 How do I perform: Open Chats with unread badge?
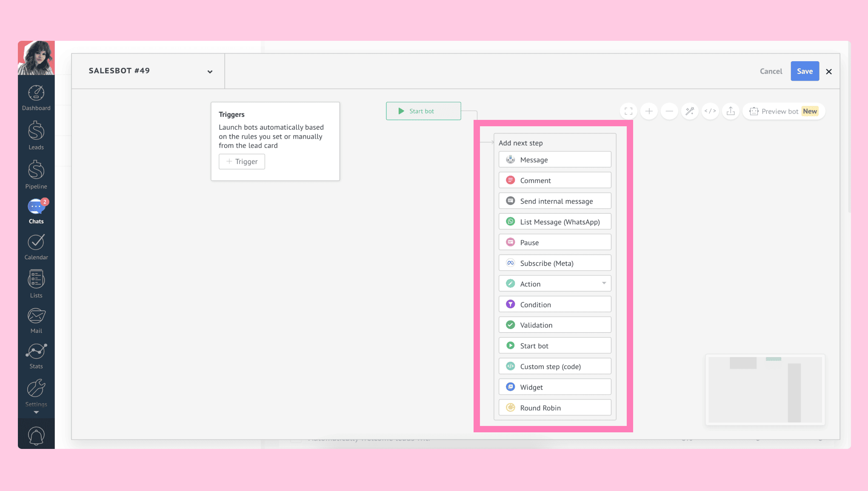click(x=36, y=211)
